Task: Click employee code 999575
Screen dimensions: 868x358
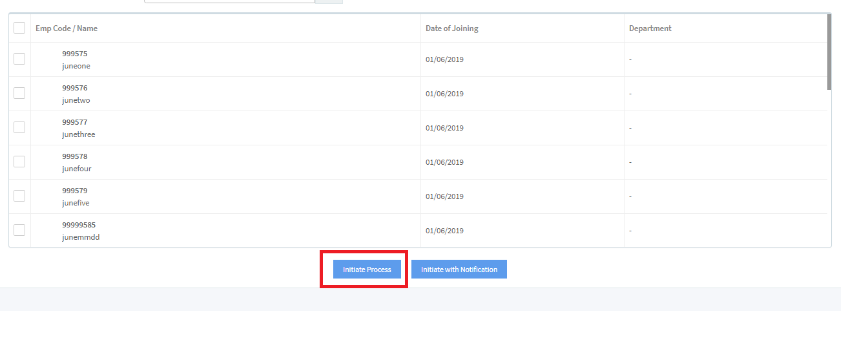Action: point(75,54)
